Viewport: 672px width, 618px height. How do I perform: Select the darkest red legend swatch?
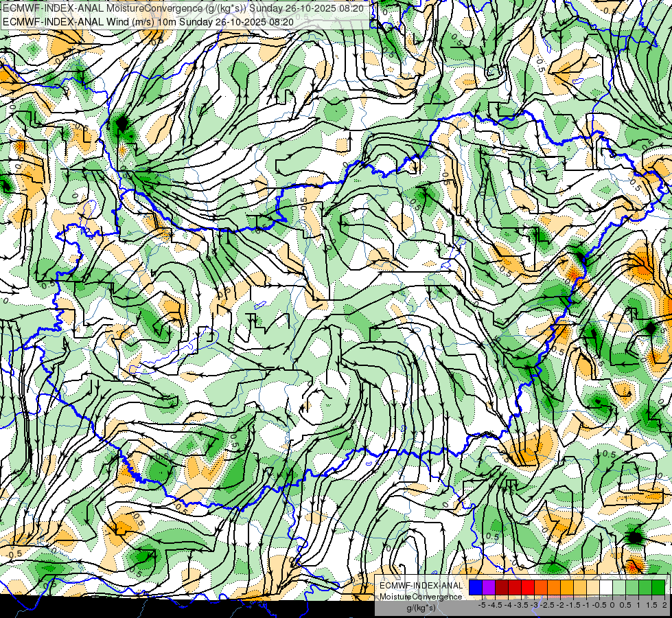tap(502, 588)
